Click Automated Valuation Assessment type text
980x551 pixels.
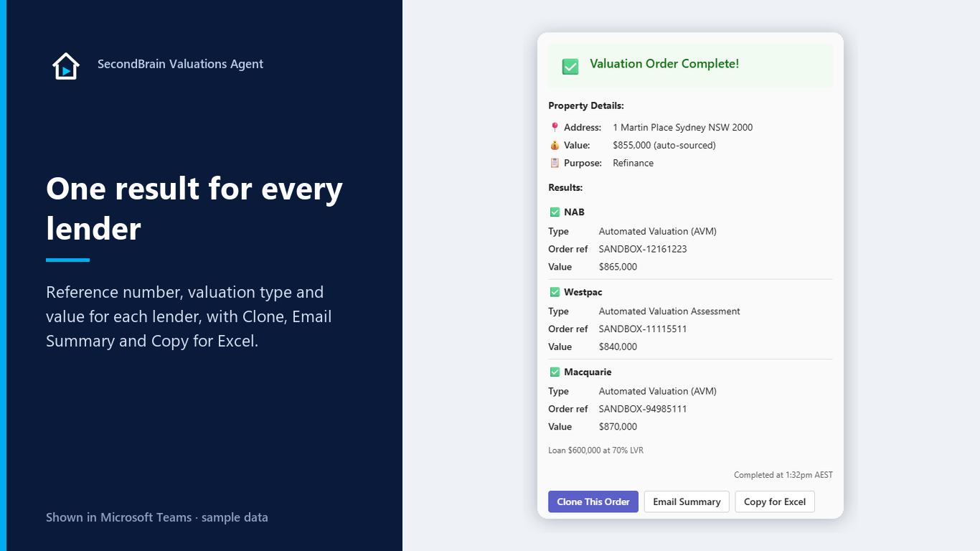[669, 311]
